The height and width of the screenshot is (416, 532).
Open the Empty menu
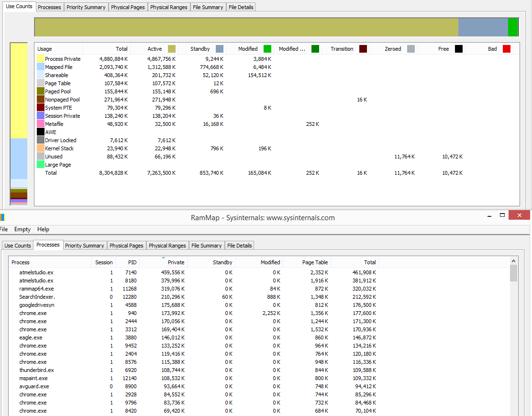[22, 229]
